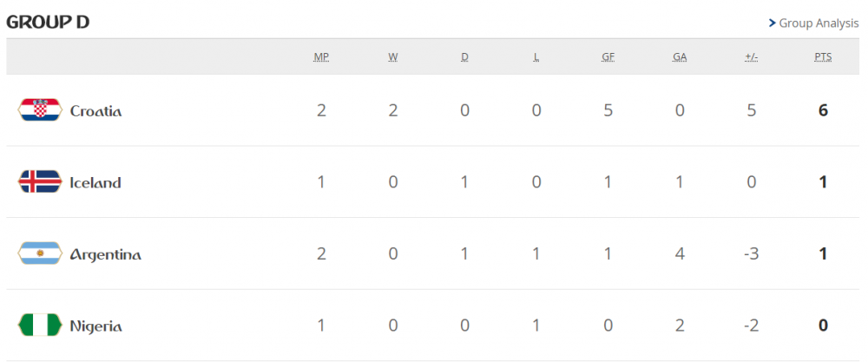Open the Argentina team page link
Screen dimensions: 868x362
tap(105, 255)
